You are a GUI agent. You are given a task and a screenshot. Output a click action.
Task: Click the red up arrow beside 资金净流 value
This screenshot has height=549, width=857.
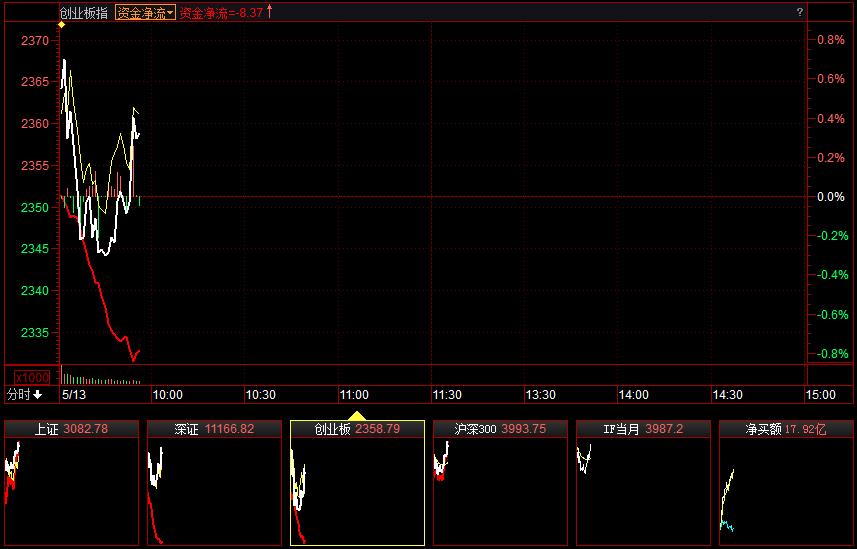(269, 12)
